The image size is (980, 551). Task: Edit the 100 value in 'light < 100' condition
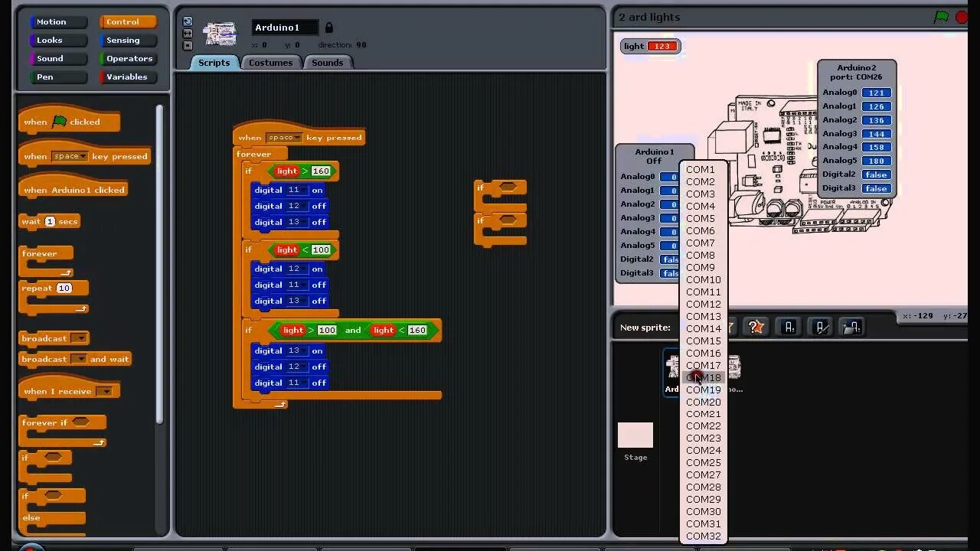pyautogui.click(x=321, y=250)
